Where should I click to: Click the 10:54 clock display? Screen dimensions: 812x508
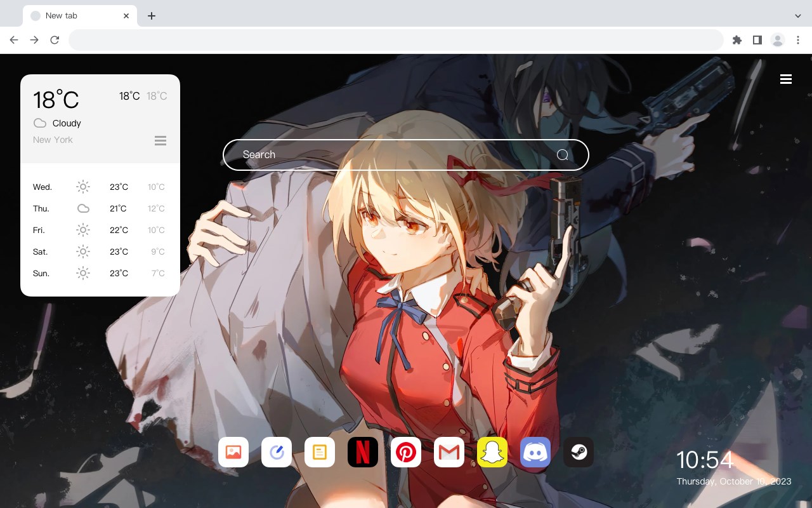[x=705, y=460]
